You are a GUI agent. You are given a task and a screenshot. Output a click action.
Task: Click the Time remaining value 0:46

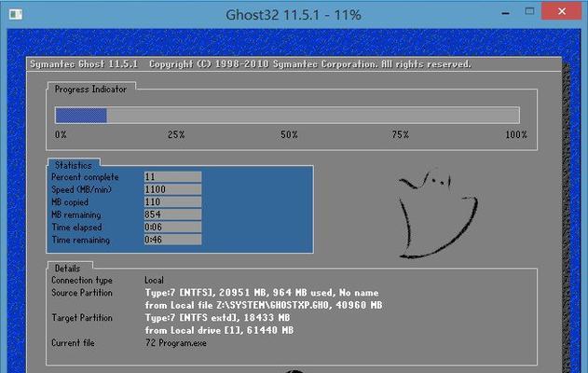(x=173, y=240)
